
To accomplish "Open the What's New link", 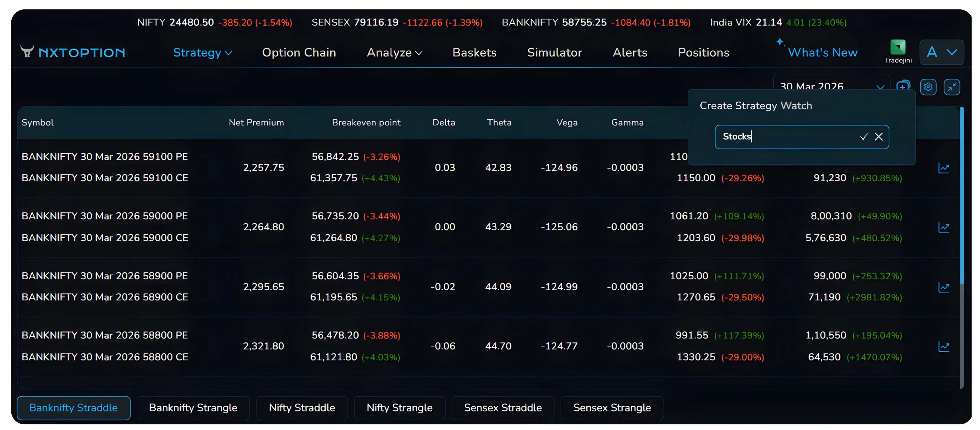I will (823, 53).
